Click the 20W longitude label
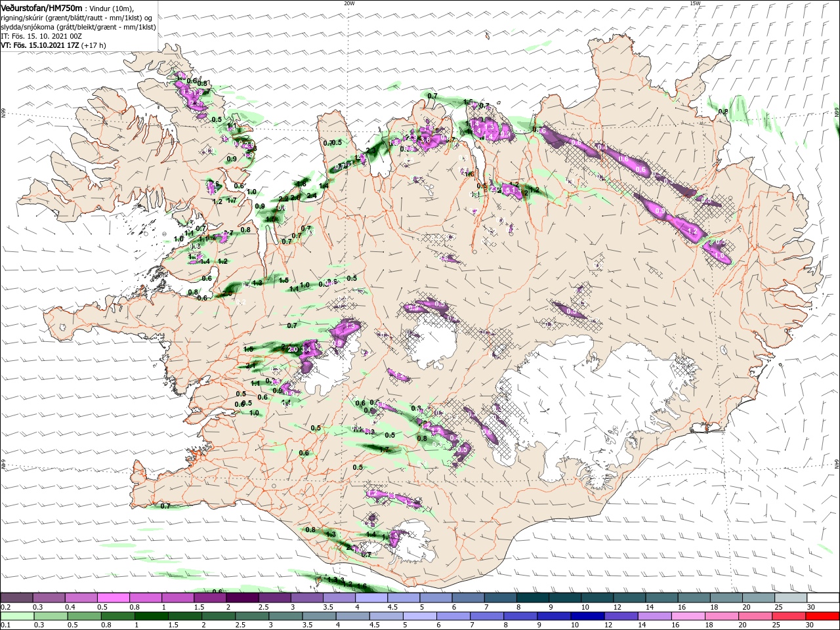The width and height of the screenshot is (840, 630). coord(349,3)
